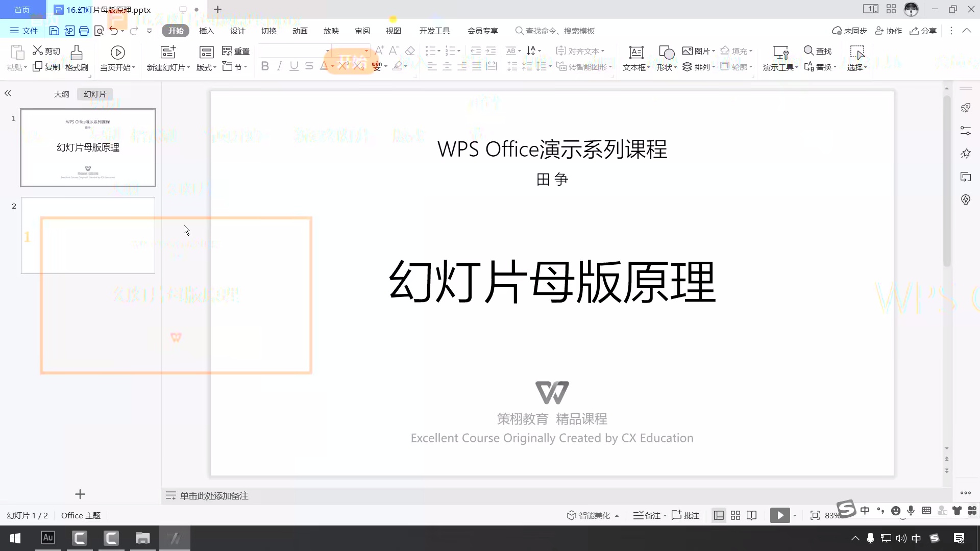This screenshot has height=551, width=980.
Task: Click the Save icon in quick access toolbar
Action: point(54,31)
